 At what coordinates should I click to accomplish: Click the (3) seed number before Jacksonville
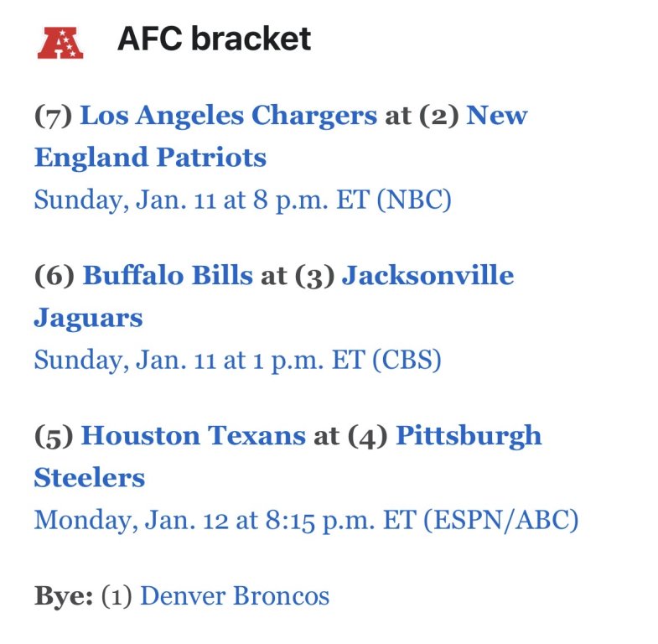pyautogui.click(x=315, y=275)
